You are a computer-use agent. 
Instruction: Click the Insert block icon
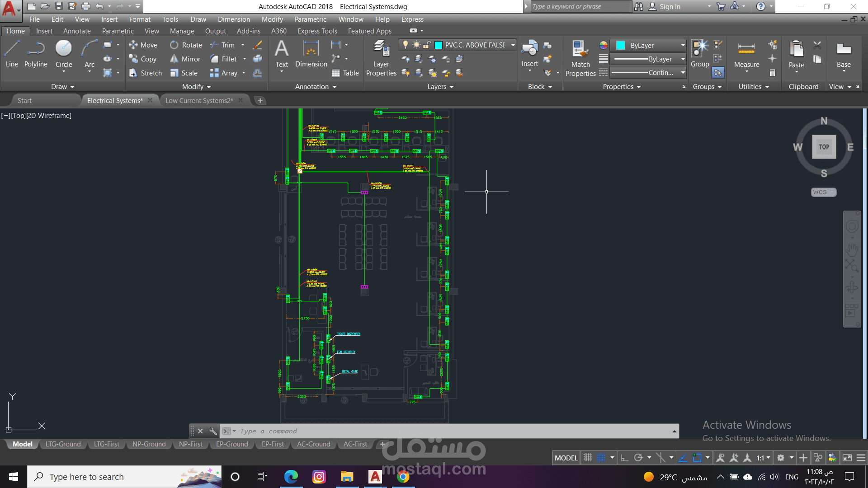(529, 49)
